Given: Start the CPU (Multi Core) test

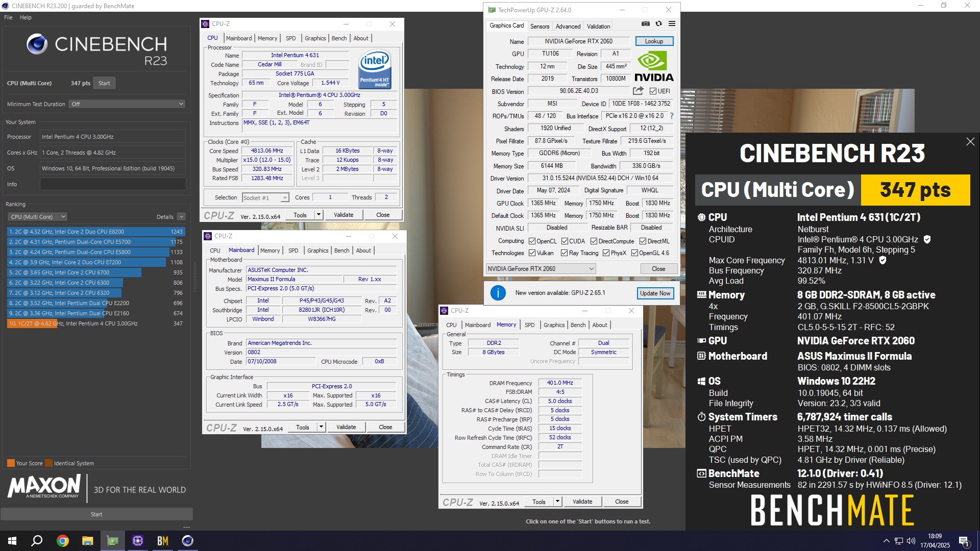Looking at the screenshot, I should click(104, 83).
